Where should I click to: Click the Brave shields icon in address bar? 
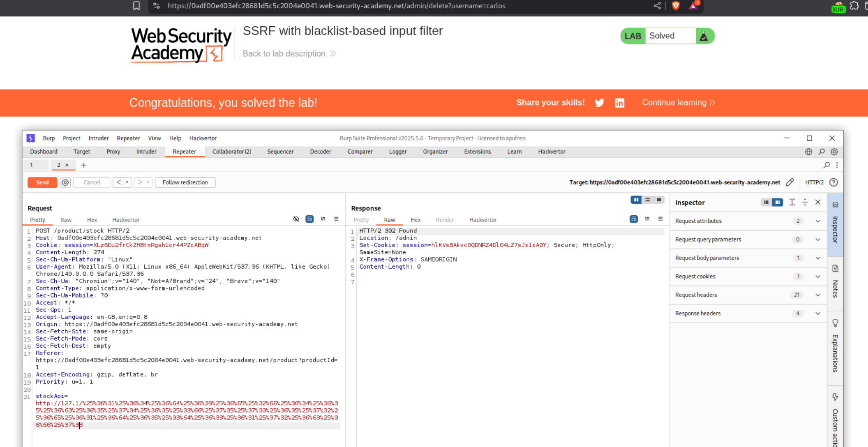(x=676, y=6)
